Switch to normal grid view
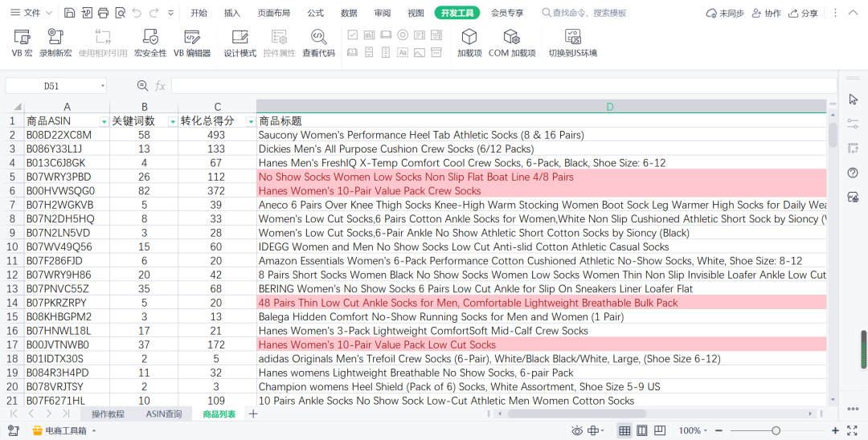The height and width of the screenshot is (440, 868). (624, 430)
